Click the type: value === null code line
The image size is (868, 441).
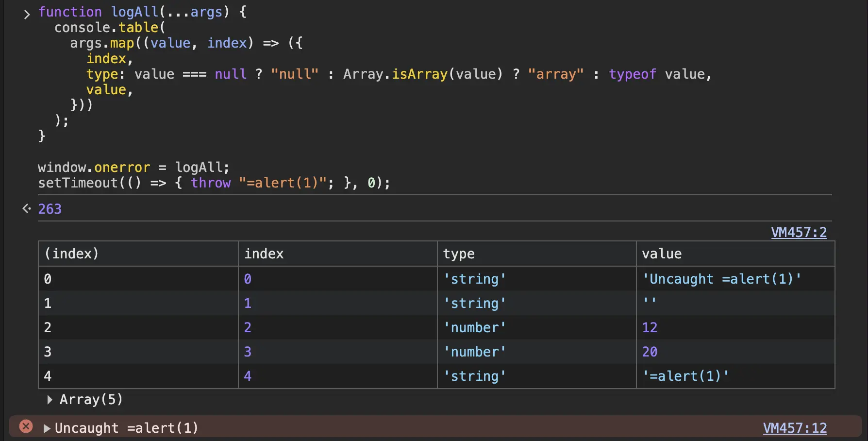pyautogui.click(x=399, y=74)
